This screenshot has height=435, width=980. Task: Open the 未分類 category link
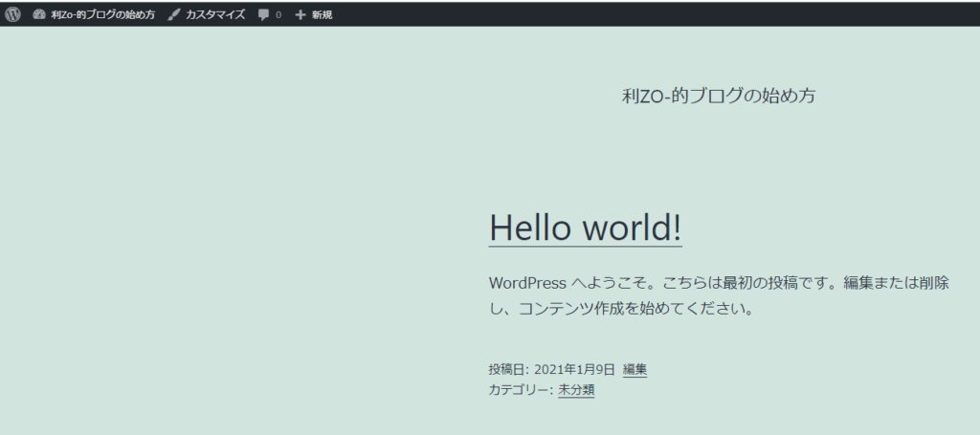click(x=576, y=390)
